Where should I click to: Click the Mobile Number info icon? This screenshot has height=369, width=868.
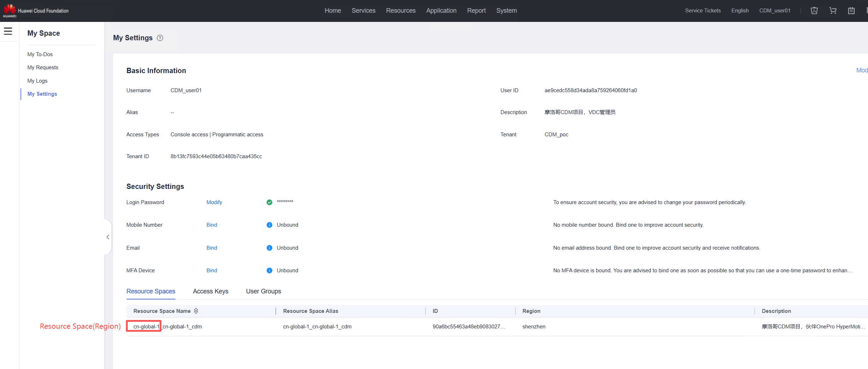click(269, 225)
